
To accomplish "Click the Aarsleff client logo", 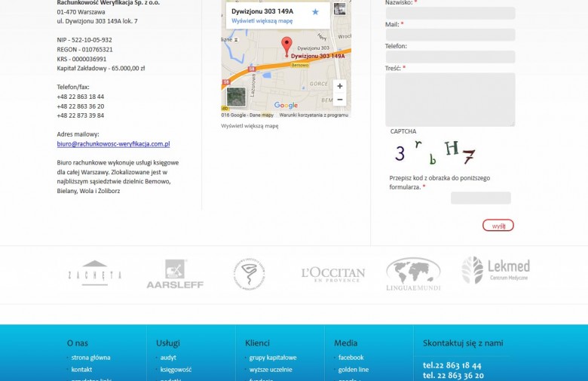I will (175, 274).
